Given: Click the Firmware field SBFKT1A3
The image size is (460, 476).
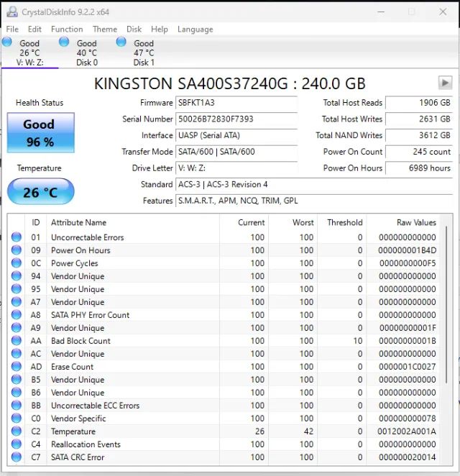Looking at the screenshot, I should pos(236,103).
